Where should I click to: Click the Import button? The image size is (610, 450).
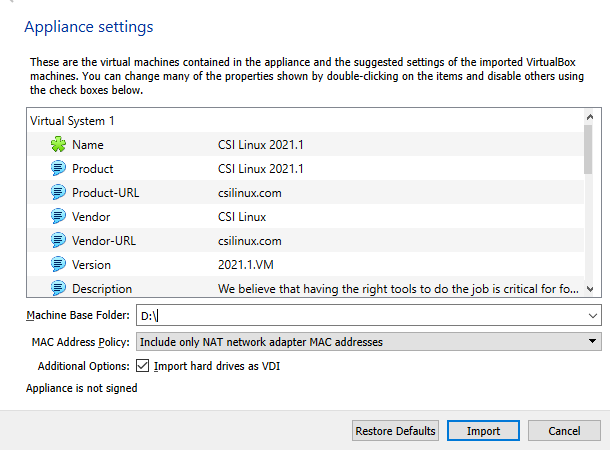point(483,431)
